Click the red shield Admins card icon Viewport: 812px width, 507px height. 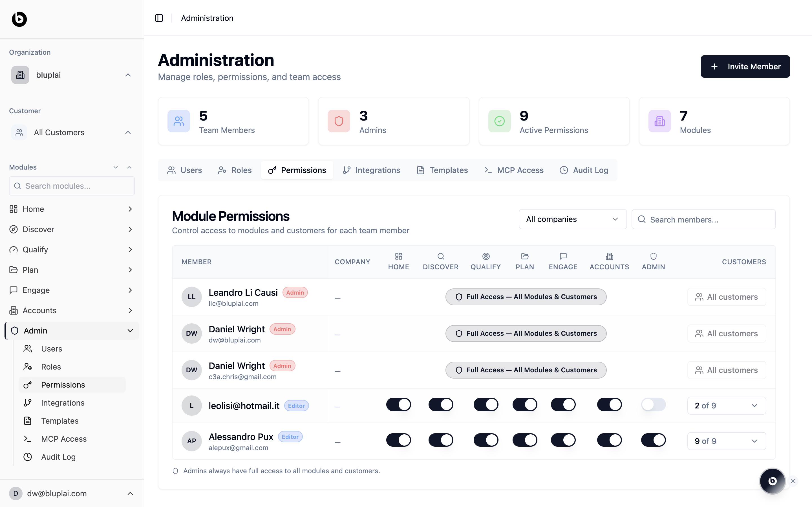click(x=339, y=121)
